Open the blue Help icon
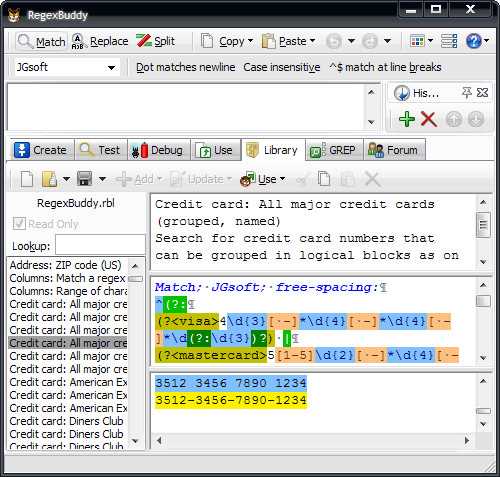 click(474, 41)
